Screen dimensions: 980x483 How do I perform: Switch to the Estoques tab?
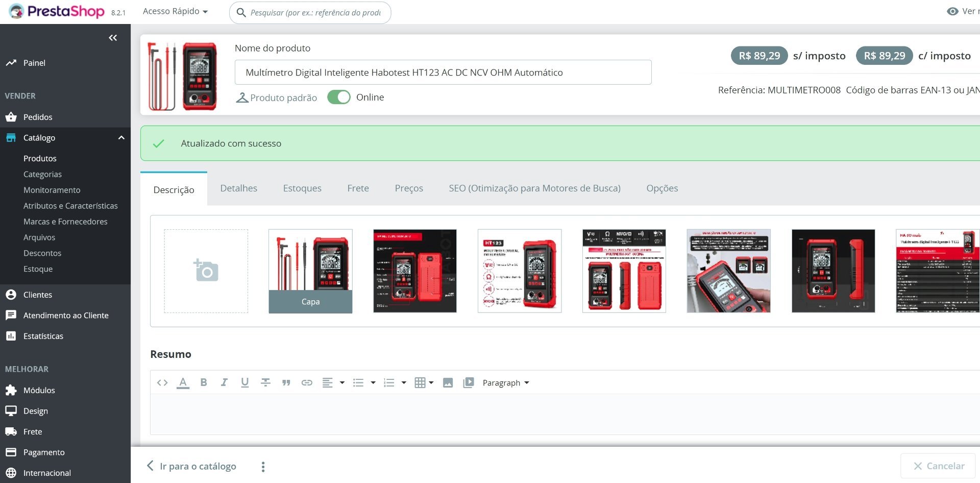pyautogui.click(x=302, y=188)
